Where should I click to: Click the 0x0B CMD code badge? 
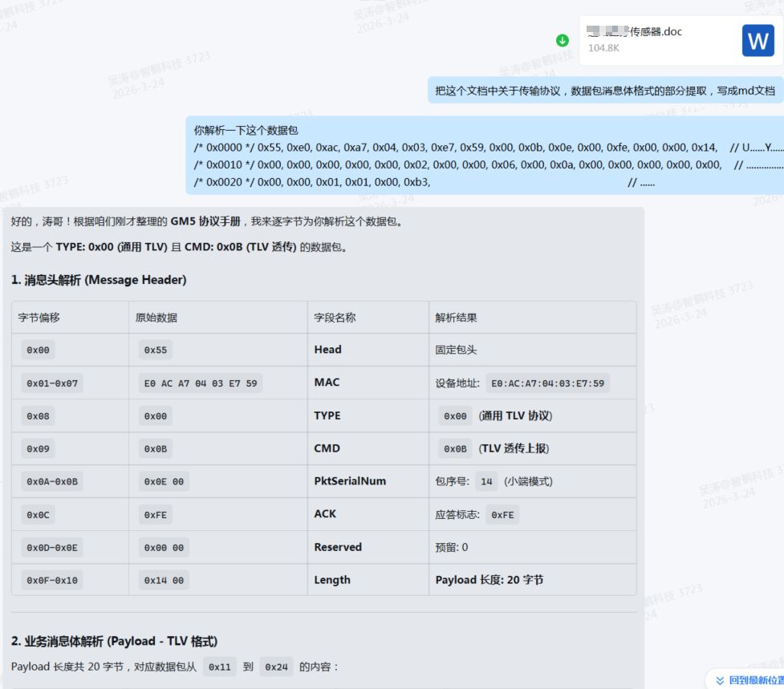click(156, 448)
